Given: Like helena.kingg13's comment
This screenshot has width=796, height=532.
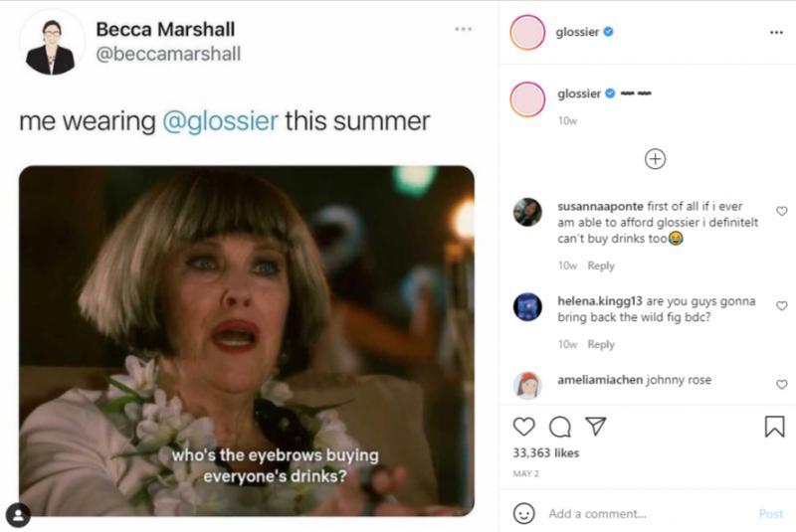Looking at the screenshot, I should (x=781, y=306).
